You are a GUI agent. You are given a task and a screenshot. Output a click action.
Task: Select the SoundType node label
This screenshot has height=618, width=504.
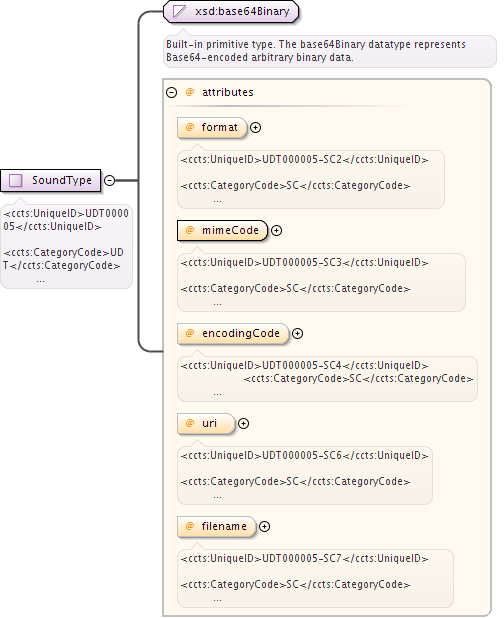pos(62,180)
